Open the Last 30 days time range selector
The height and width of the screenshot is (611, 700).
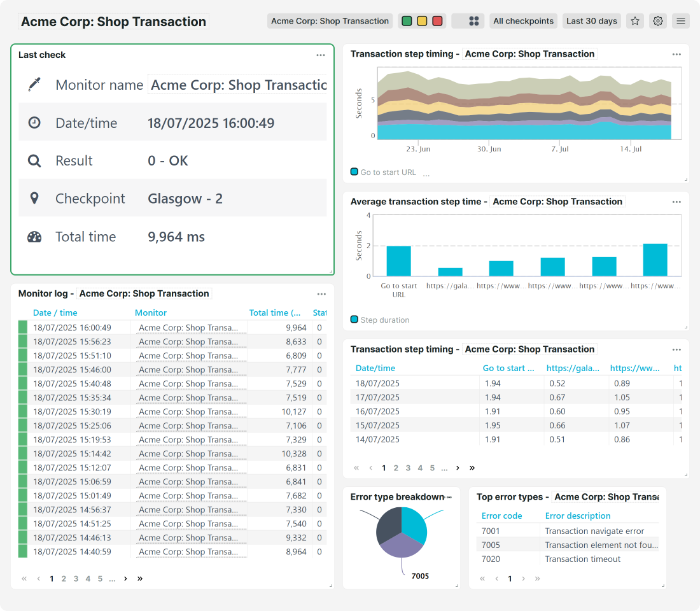[x=591, y=20]
